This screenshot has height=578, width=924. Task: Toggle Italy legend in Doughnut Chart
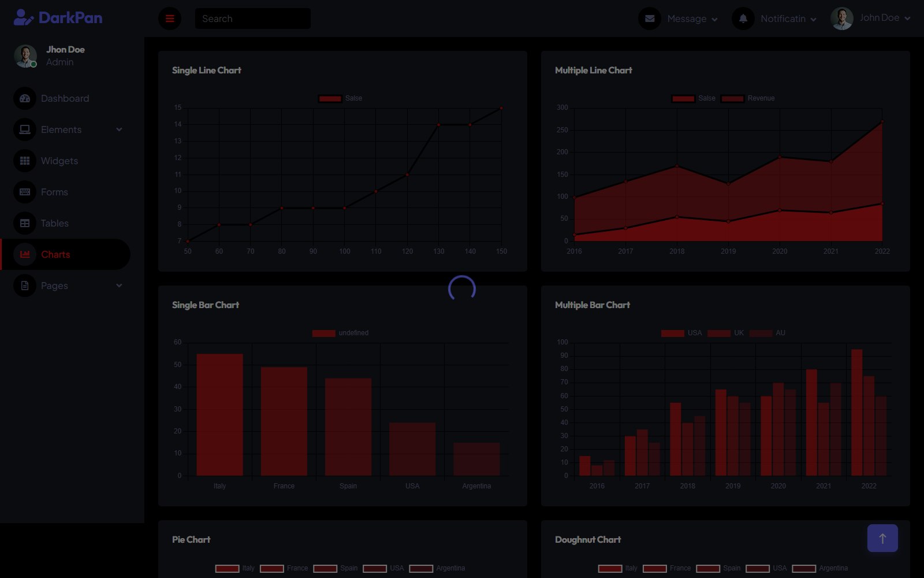point(618,568)
